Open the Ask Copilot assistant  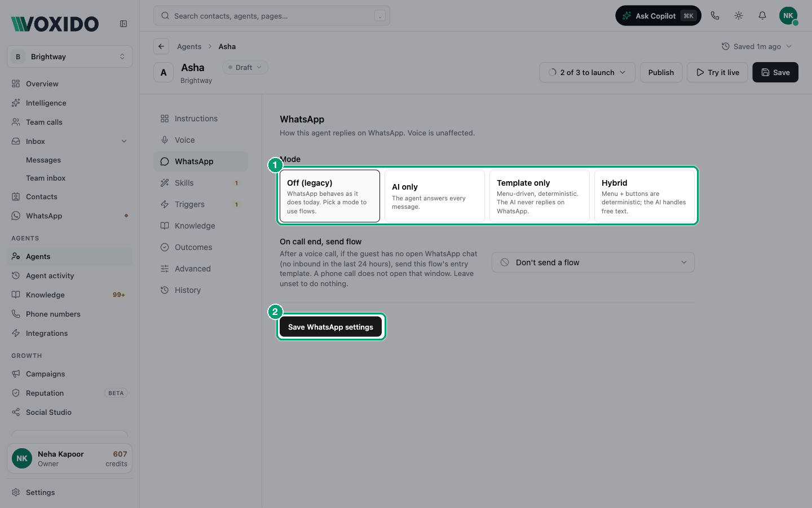(658, 16)
